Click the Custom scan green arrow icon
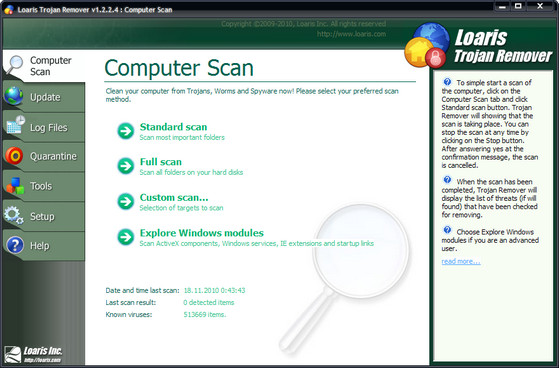Screen dimensions: 559x368 [x=126, y=201]
